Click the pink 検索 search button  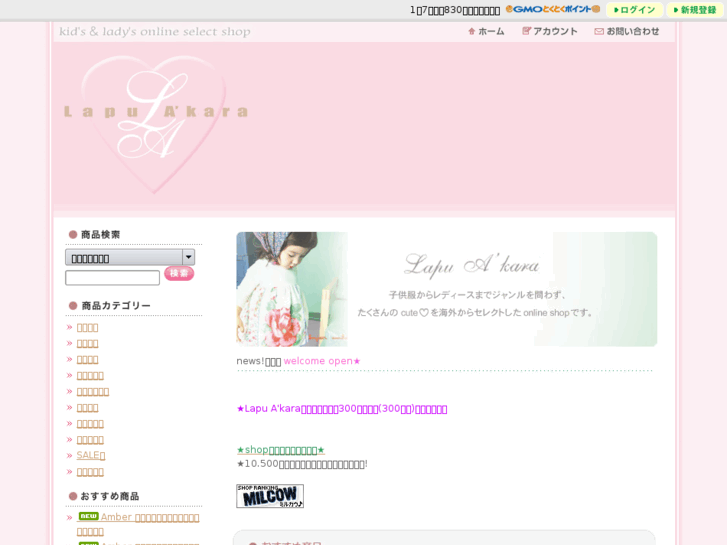point(179,273)
